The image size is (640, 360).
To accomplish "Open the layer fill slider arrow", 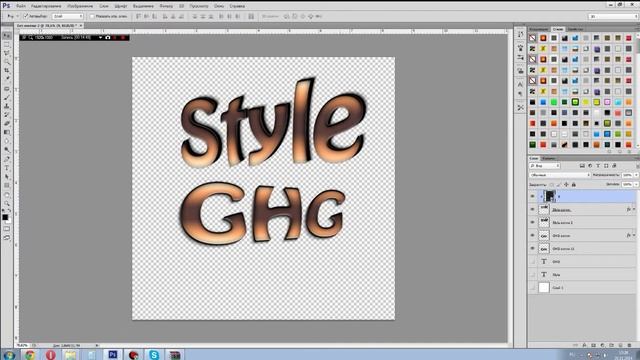I will coord(635,184).
